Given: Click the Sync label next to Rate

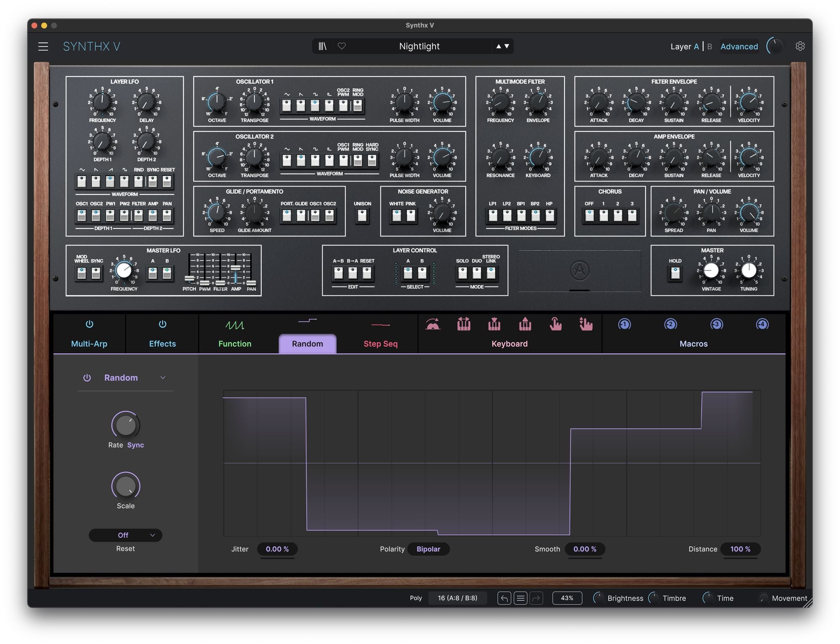Looking at the screenshot, I should coord(135,445).
